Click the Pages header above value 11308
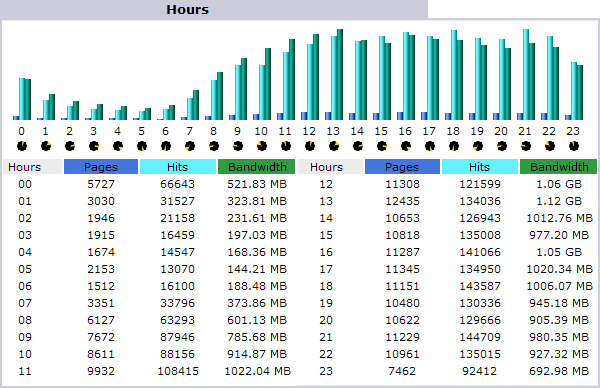 point(402,167)
